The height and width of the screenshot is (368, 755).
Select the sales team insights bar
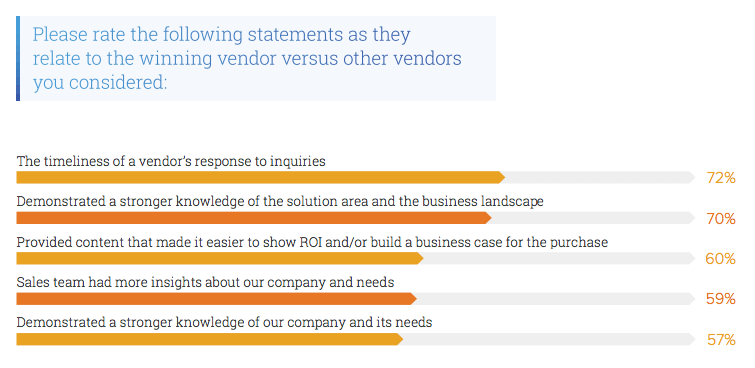click(x=216, y=299)
